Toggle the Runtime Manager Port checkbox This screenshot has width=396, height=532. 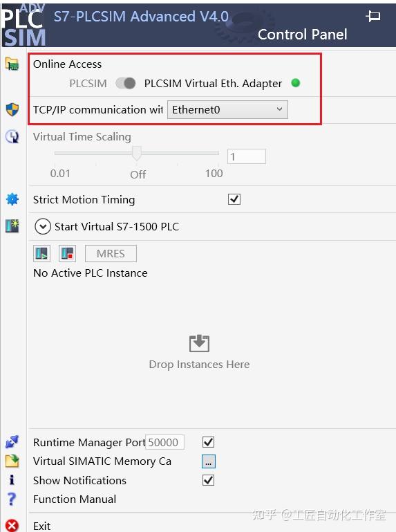tap(208, 442)
